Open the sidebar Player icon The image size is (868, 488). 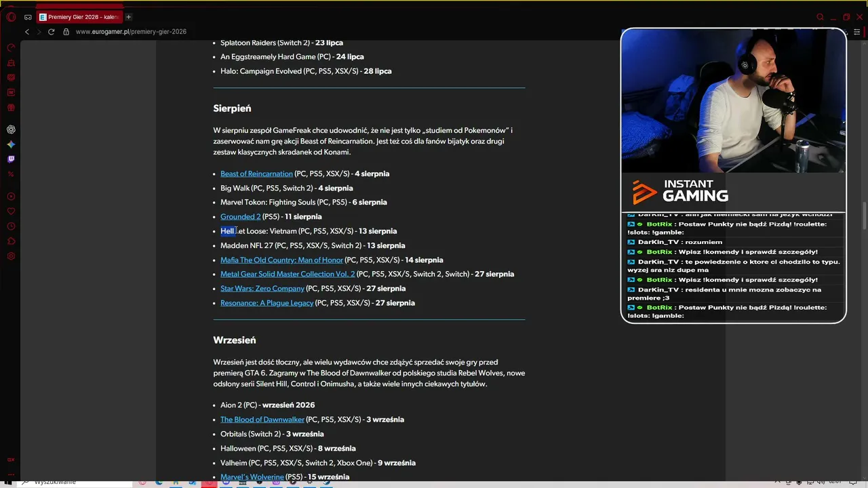click(x=11, y=197)
